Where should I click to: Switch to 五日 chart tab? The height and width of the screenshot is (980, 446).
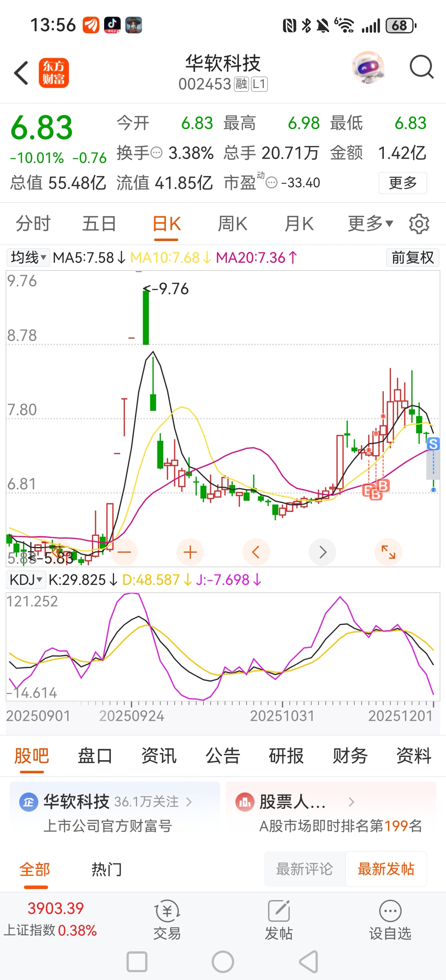pyautogui.click(x=99, y=224)
